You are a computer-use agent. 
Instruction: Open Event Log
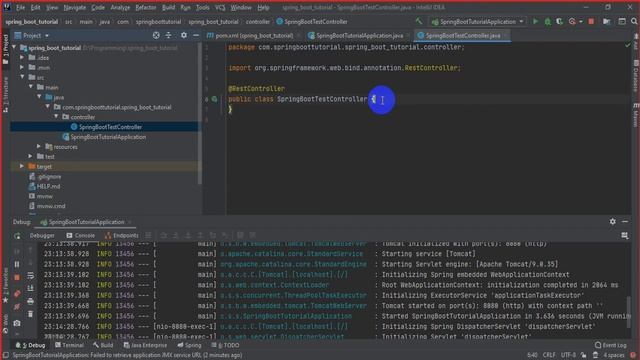point(611,345)
